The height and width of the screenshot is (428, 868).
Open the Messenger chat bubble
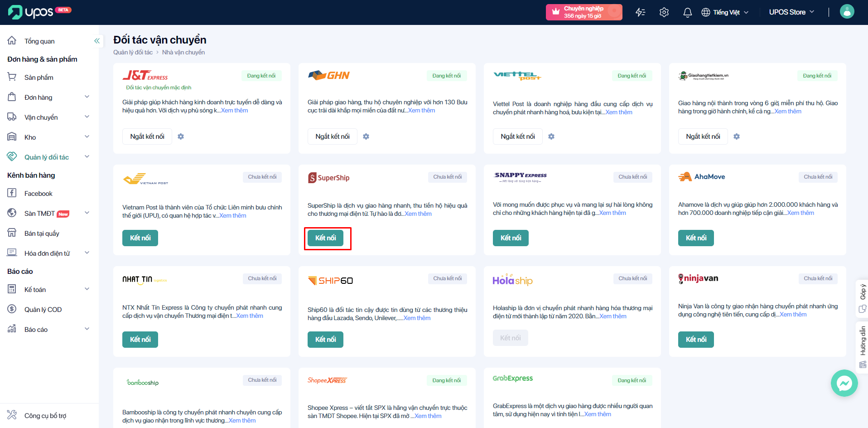[844, 384]
